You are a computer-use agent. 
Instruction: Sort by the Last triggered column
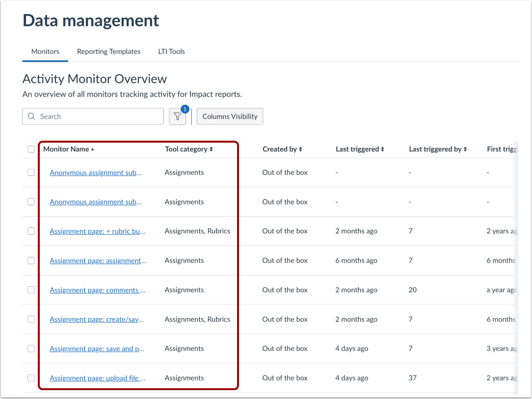[360, 149]
